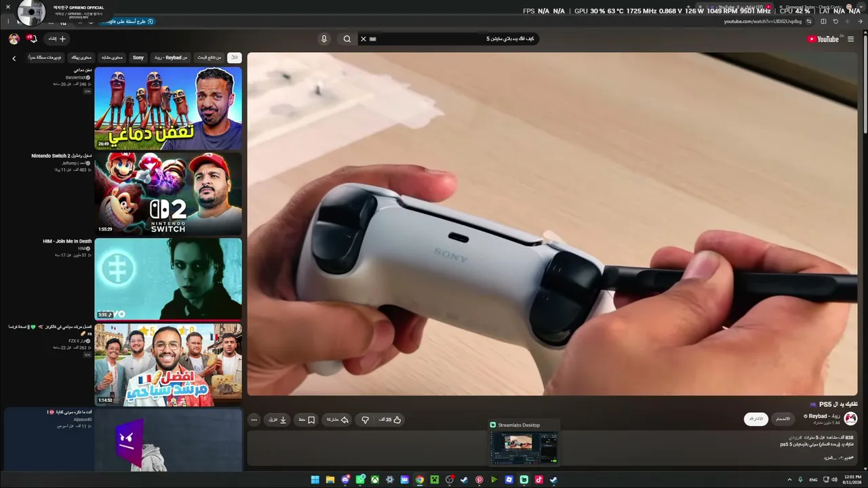The width and height of the screenshot is (868, 488).
Task: Select the 'Sony' filter chip
Action: point(138,58)
